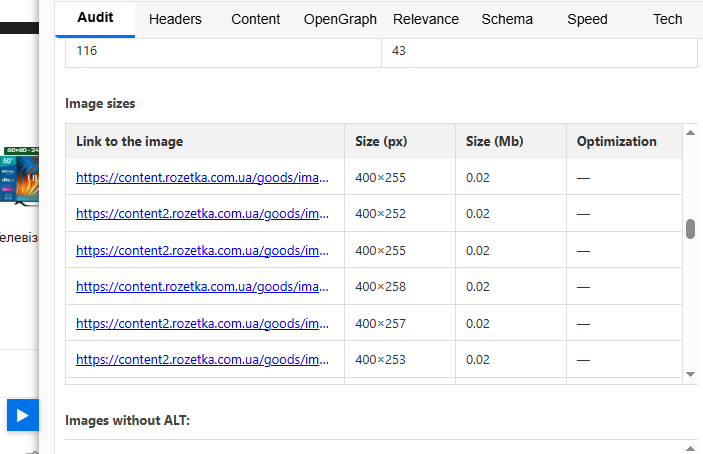Click the TV product thumbnail
Image resolution: width=703 pixels, height=454 pixels.
(20, 177)
